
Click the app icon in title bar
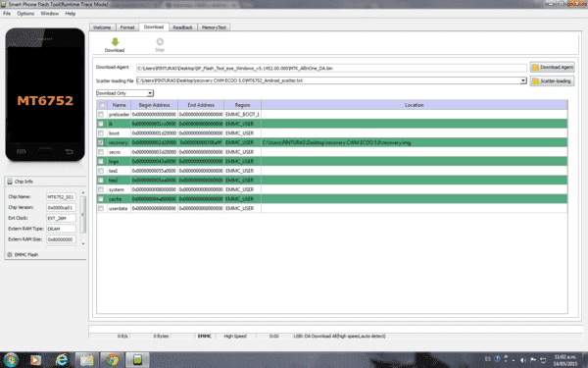tap(3, 4)
